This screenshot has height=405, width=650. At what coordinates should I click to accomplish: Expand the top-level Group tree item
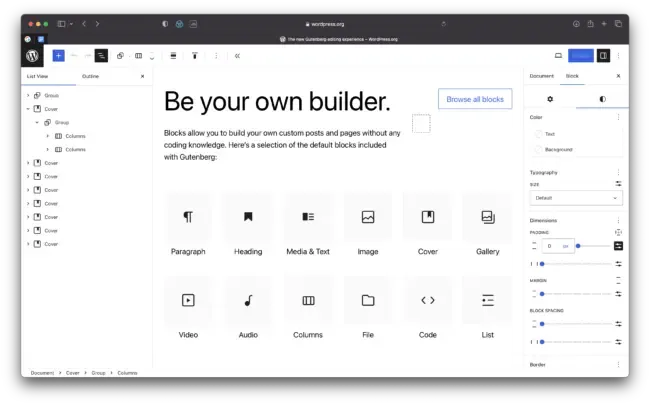(x=28, y=95)
